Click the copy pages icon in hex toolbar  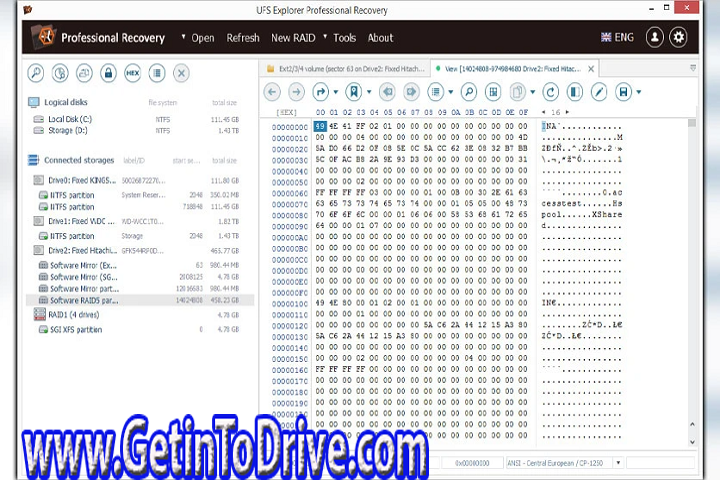(518, 92)
